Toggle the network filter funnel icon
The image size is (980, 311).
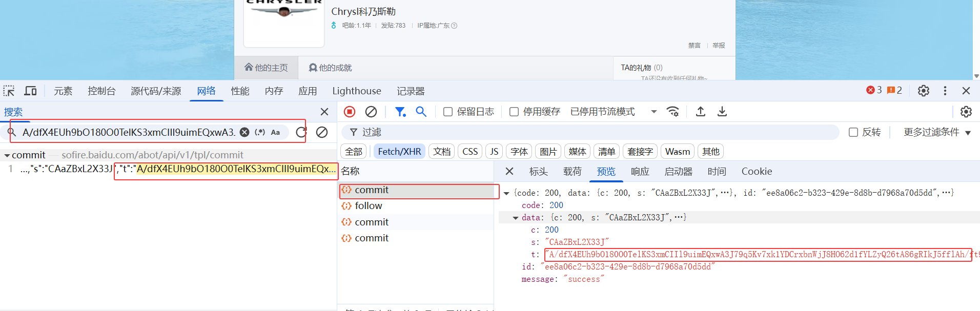(x=400, y=112)
